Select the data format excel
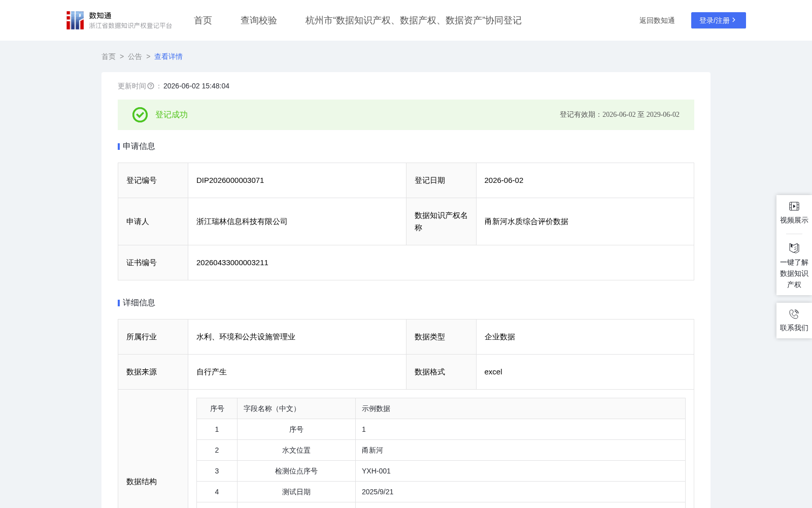Screen dimensions: 812x508 493,372
